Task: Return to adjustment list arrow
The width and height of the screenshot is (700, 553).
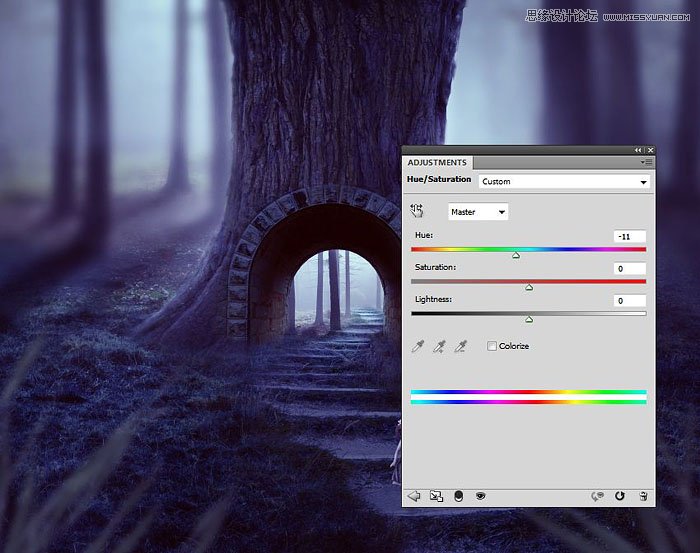Action: 414,496
